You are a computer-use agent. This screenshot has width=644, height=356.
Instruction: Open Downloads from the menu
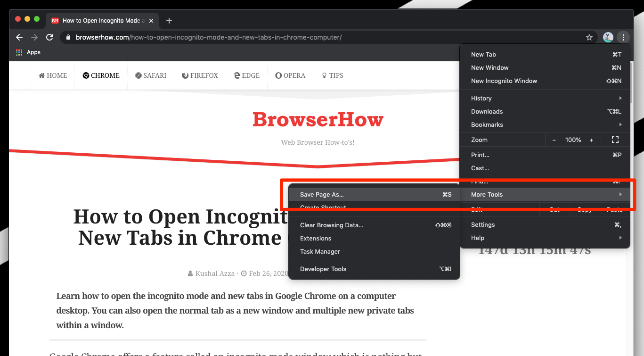pos(545,111)
